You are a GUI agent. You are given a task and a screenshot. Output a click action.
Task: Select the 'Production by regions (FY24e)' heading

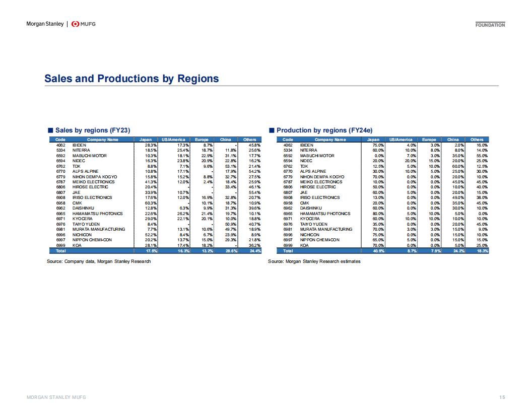(x=324, y=130)
